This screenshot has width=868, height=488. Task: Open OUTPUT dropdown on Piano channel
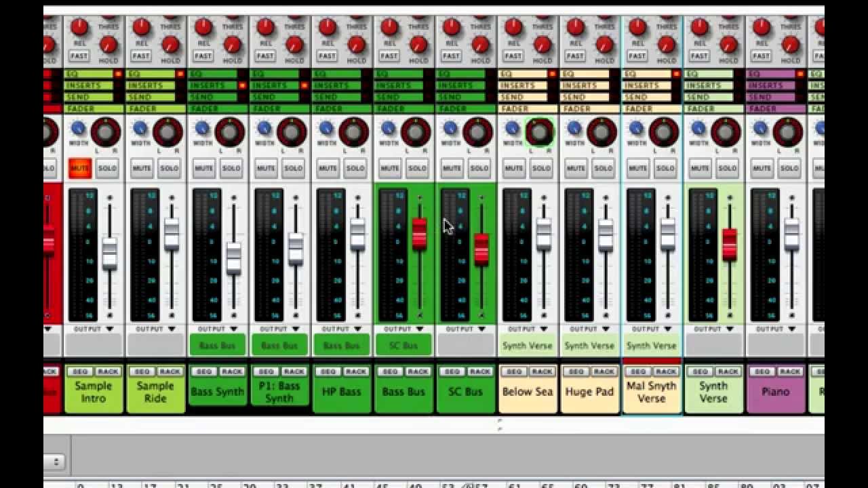(776, 329)
